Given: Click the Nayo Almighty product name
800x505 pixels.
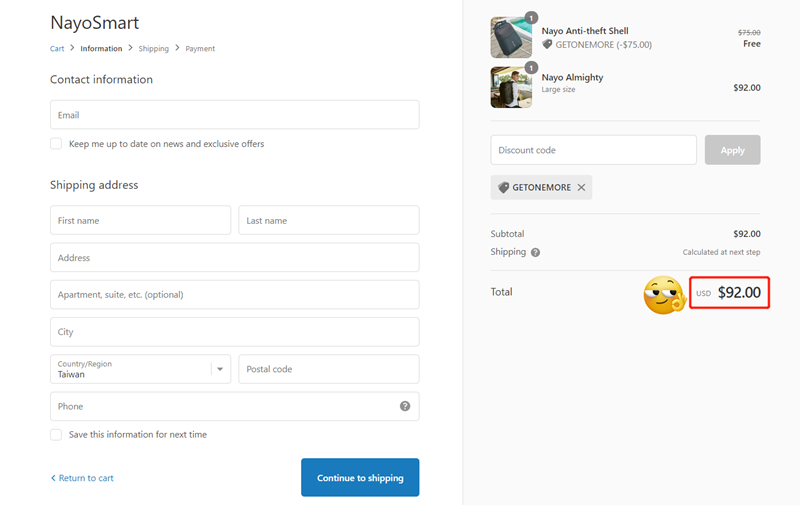Looking at the screenshot, I should [572, 78].
